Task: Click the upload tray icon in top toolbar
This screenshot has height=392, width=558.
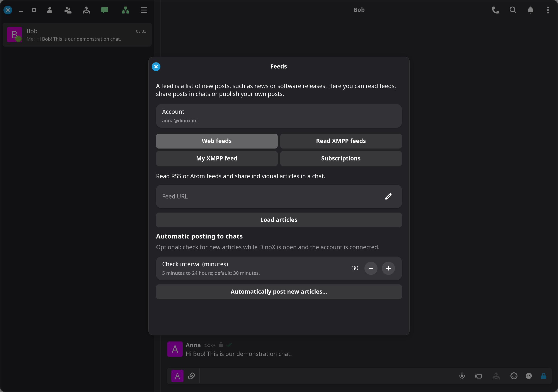Action: (x=86, y=10)
